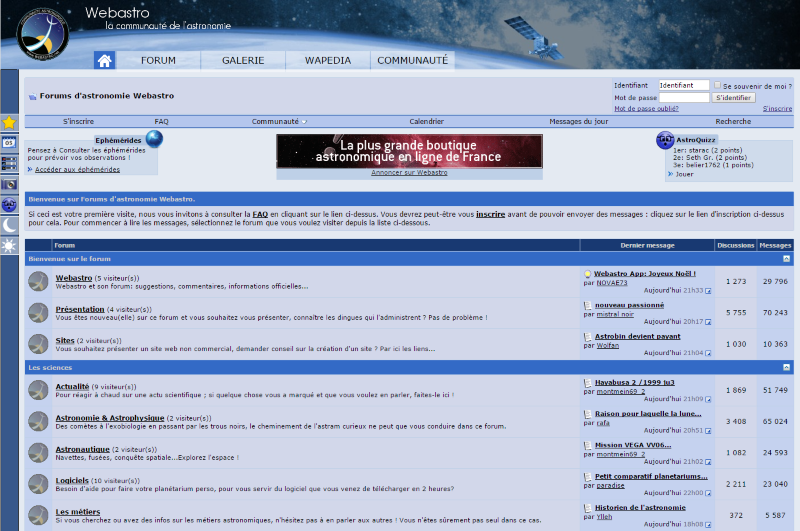The width and height of the screenshot is (800, 531).
Task: Open thread 'Petit comparatif planetariums...'
Action: coord(651,476)
